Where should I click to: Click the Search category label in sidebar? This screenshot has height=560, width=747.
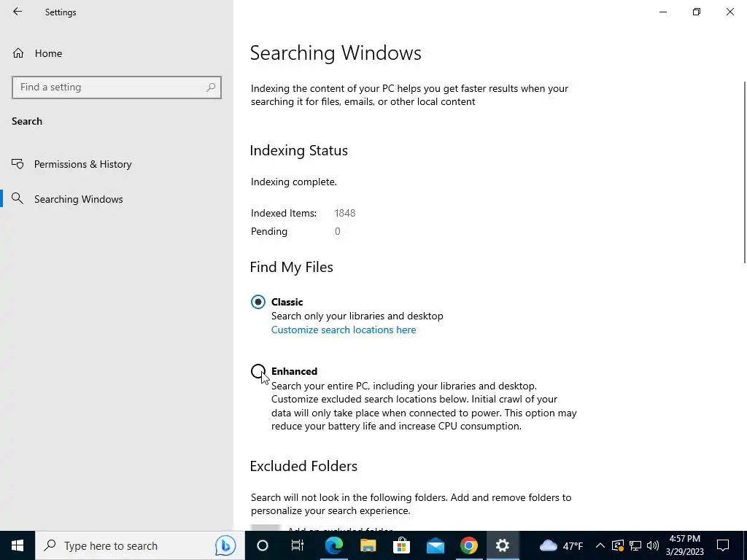tap(27, 122)
